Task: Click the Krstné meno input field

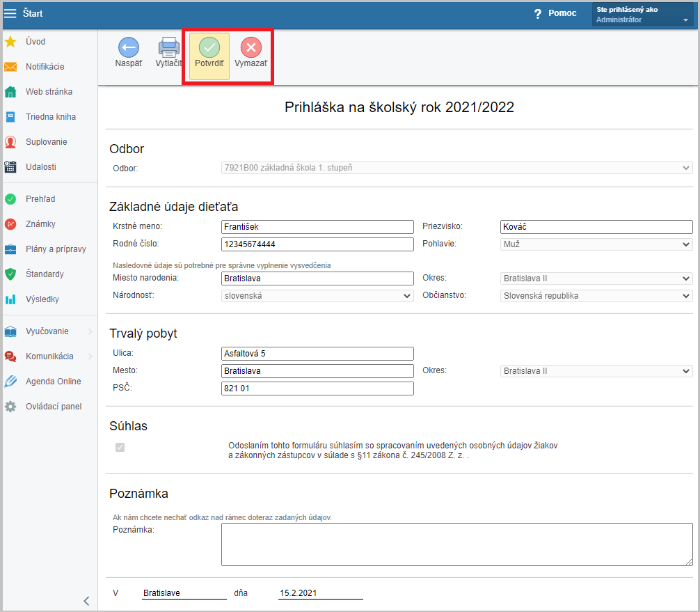Action: point(317,227)
